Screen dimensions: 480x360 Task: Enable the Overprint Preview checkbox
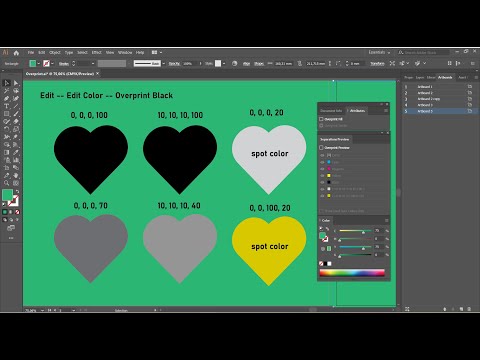click(321, 147)
